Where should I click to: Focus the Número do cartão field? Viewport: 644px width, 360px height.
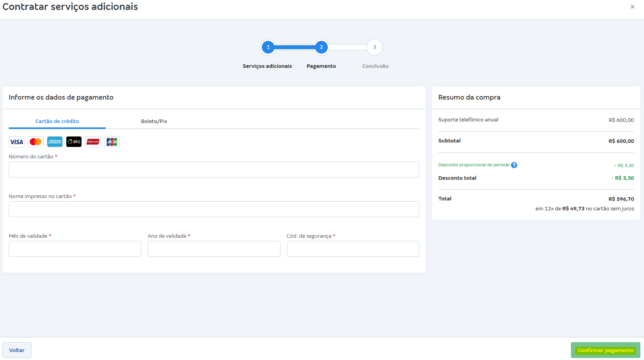(214, 169)
